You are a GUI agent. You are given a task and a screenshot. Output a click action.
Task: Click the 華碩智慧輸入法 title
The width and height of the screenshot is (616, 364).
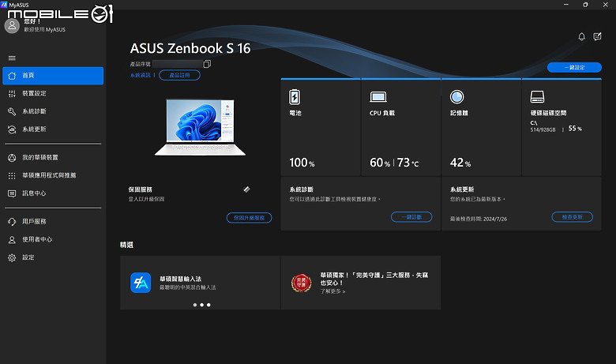180,279
